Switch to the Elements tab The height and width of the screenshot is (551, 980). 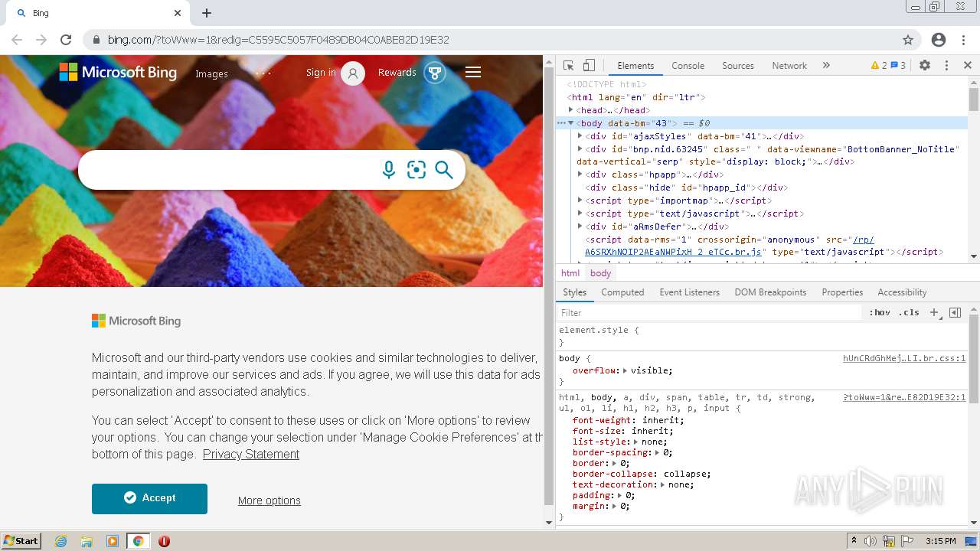click(635, 66)
